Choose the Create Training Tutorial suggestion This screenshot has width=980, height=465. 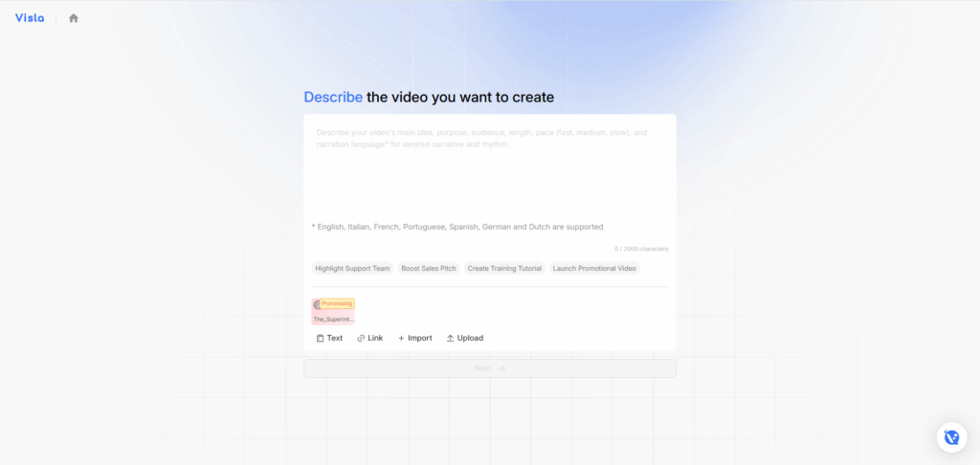(504, 268)
